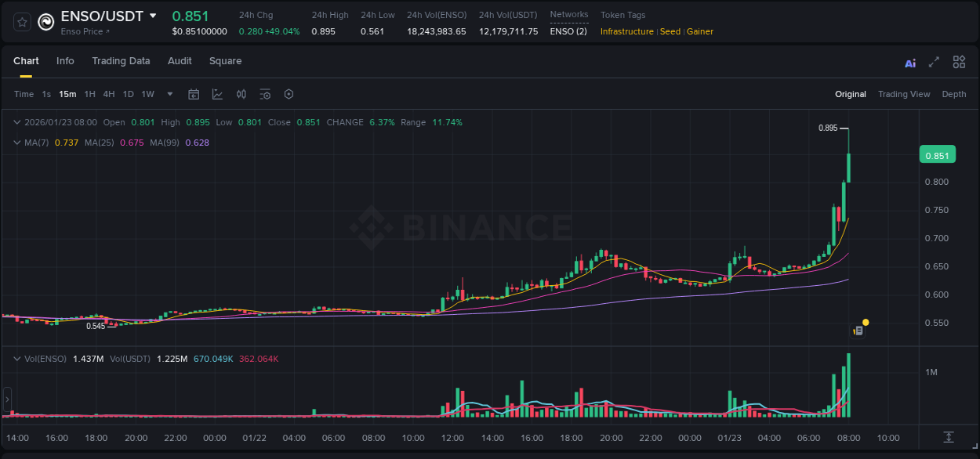980x459 pixels.
Task: Open the widgets grid icon
Action: [959, 61]
